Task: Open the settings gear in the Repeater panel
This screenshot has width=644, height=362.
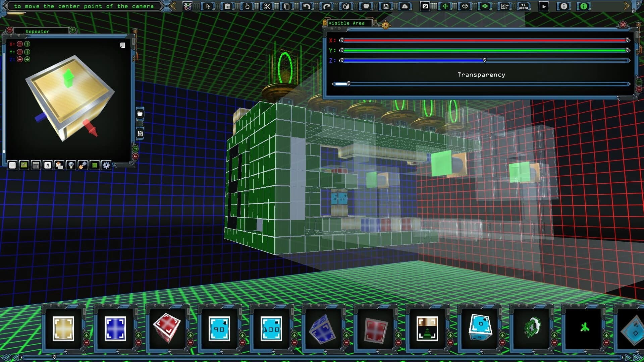Action: click(x=106, y=165)
